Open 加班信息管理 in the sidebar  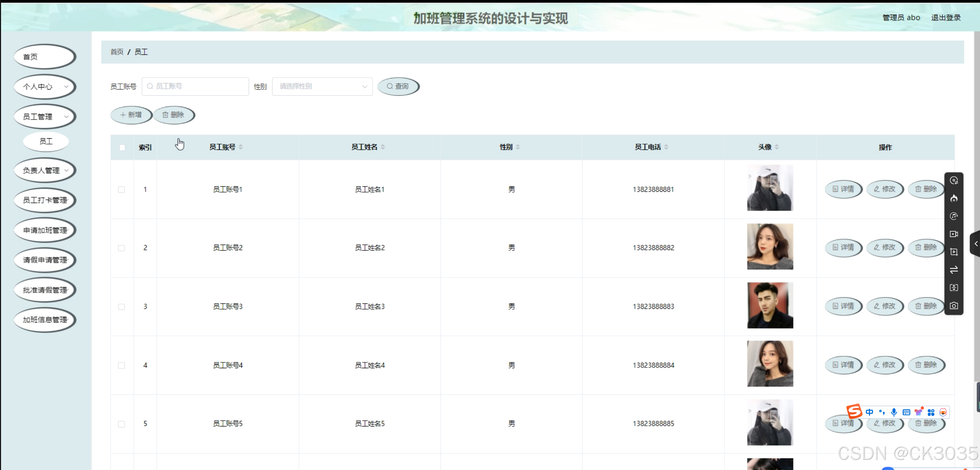tap(45, 320)
